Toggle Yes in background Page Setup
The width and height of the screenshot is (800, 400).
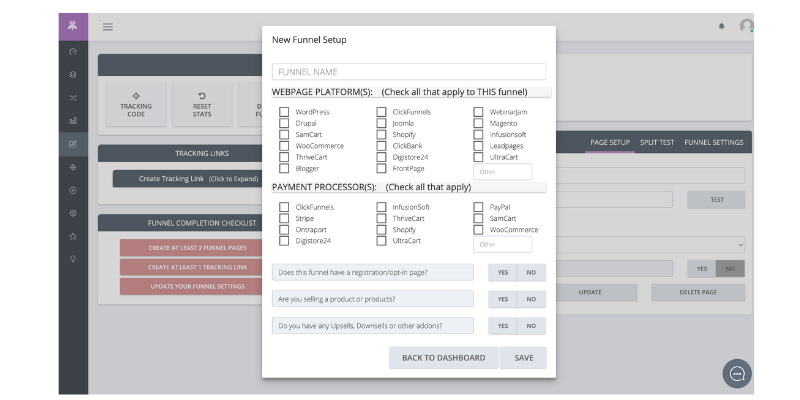(702, 269)
